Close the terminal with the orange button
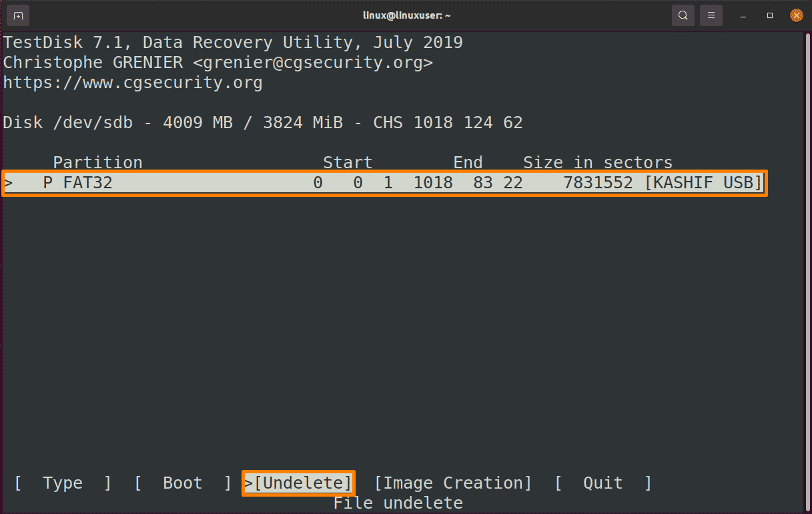This screenshot has width=812, height=514. pyautogui.click(x=795, y=15)
